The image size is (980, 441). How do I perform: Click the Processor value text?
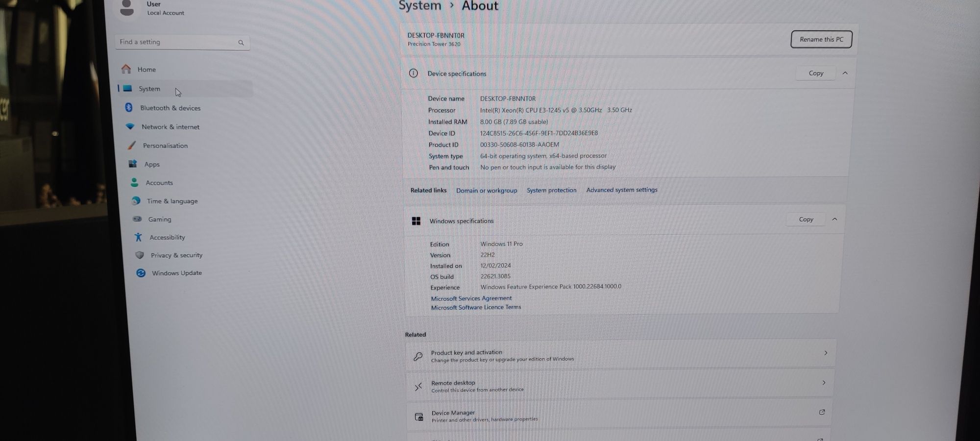(x=556, y=110)
